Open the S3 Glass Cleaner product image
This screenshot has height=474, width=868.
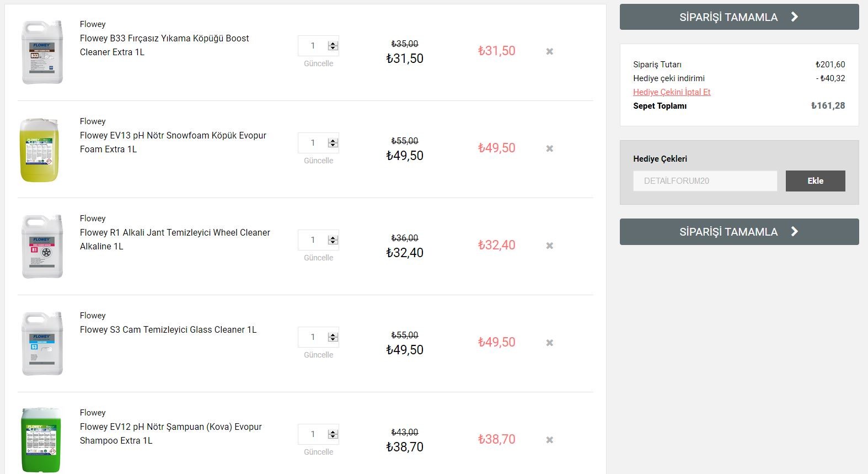tap(42, 344)
